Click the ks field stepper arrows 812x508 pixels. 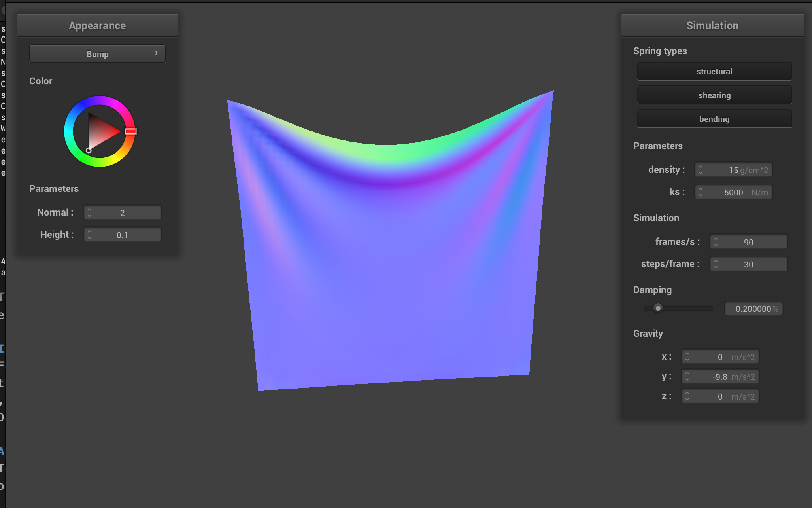[x=701, y=192]
